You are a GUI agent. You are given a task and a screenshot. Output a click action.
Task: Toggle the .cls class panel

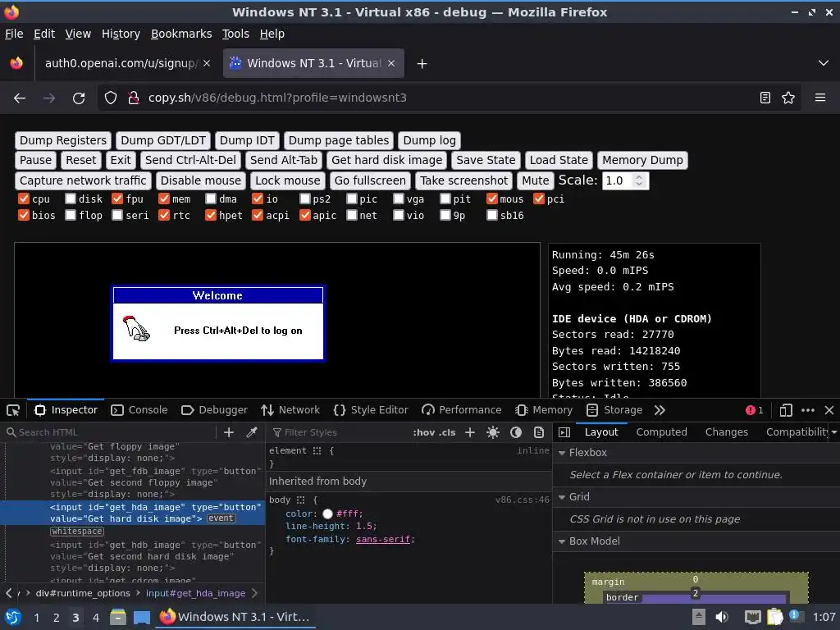click(x=447, y=432)
